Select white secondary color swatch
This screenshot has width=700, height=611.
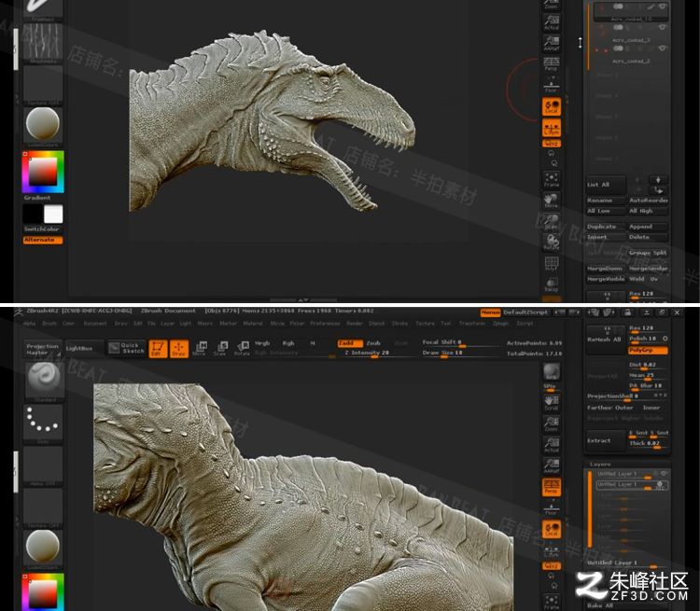53,215
